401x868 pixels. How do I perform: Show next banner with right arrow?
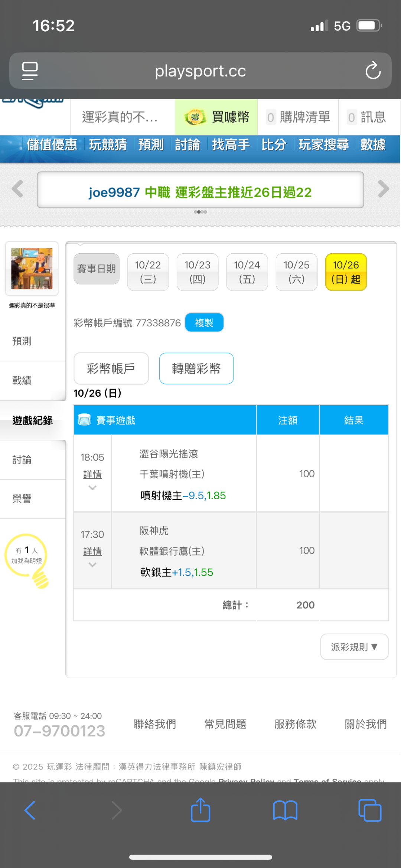[x=383, y=189]
